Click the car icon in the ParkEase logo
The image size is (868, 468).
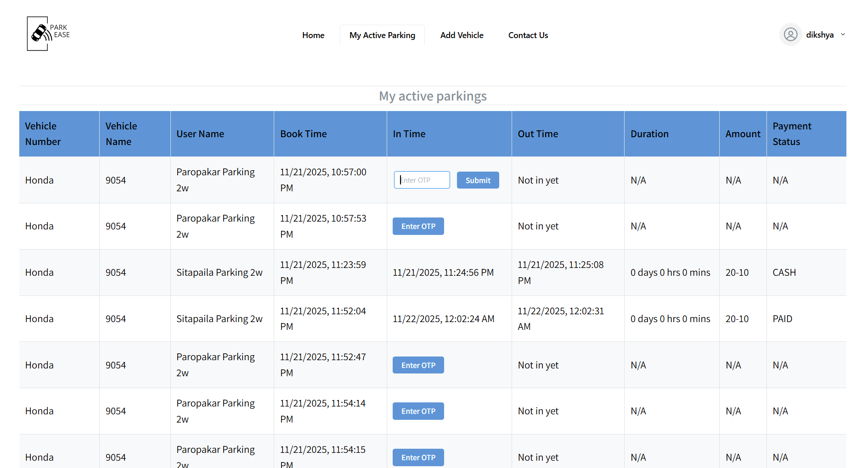point(39,33)
